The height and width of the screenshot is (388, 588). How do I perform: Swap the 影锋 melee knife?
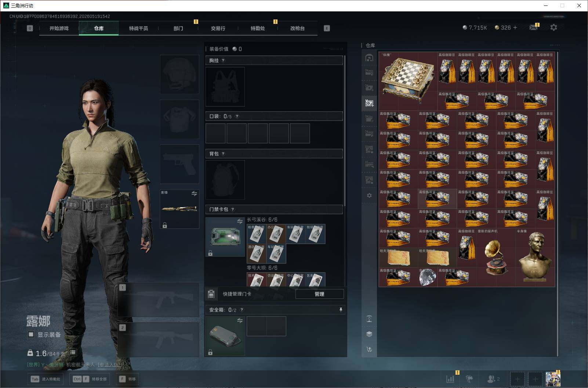[x=194, y=193]
